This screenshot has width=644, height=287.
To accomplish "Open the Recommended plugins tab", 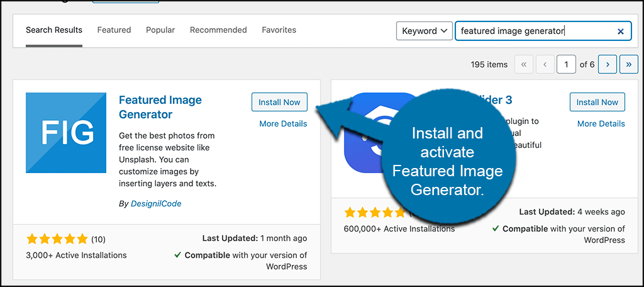I will (218, 30).
